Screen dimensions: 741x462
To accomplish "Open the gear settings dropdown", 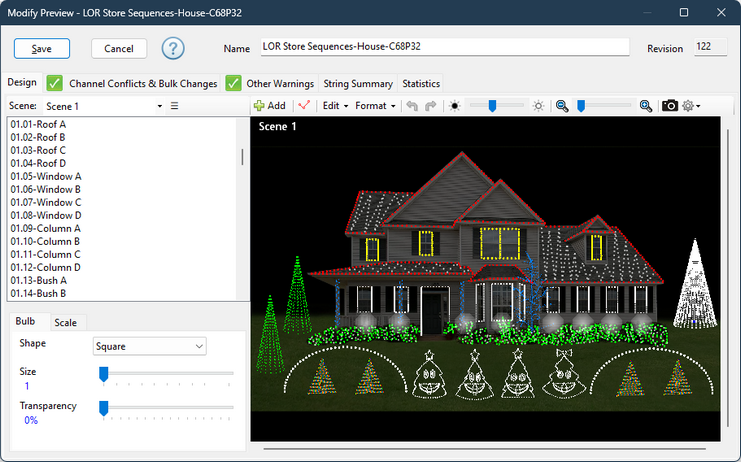I will pos(691,106).
